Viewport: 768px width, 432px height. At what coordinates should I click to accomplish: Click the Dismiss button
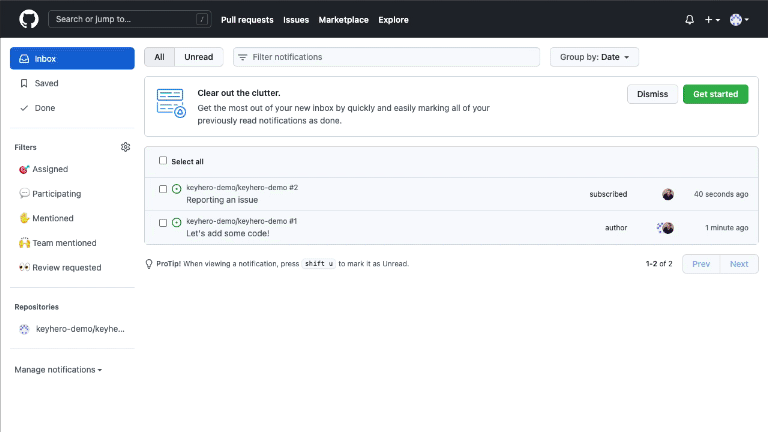(x=652, y=94)
